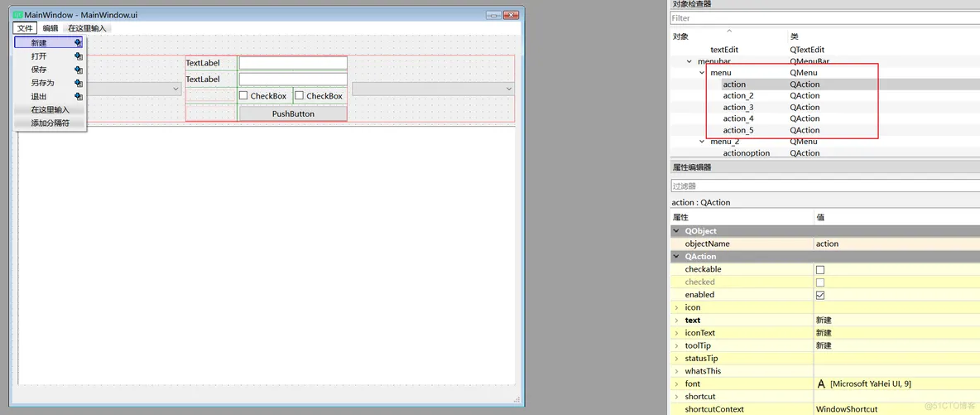Expand the toolTip property row

675,345
